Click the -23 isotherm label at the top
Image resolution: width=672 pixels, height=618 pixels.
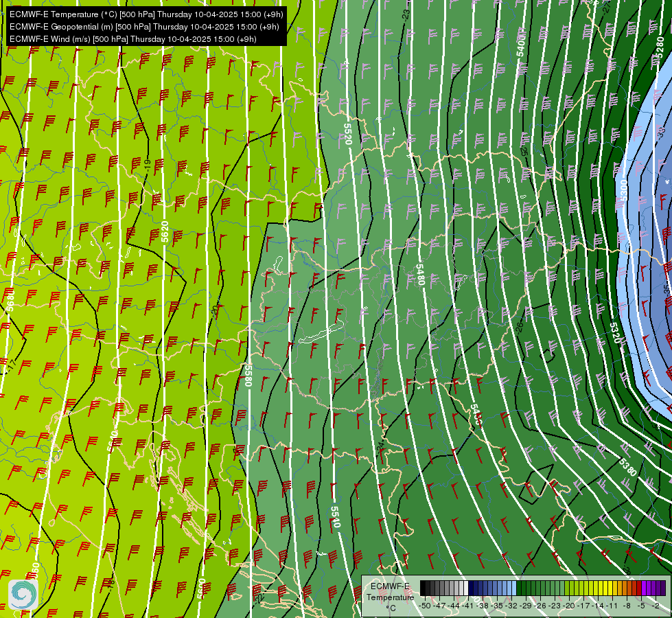(406, 14)
